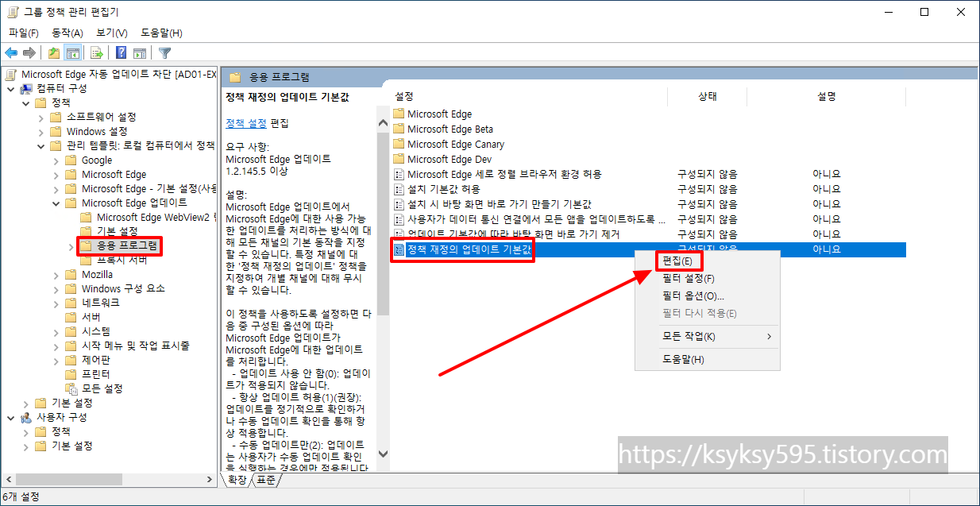
Task: Click the folder icon in the 응용 프로그램 header
Action: pyautogui.click(x=235, y=77)
